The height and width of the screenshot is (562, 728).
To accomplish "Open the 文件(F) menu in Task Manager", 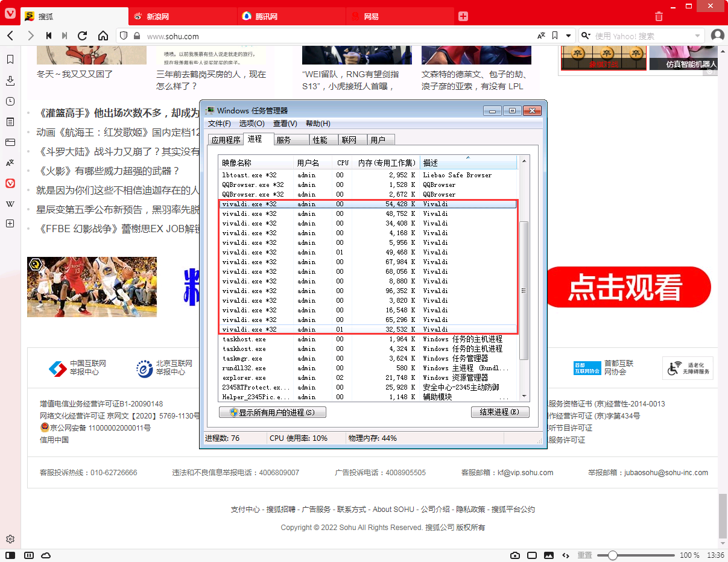I will (220, 124).
